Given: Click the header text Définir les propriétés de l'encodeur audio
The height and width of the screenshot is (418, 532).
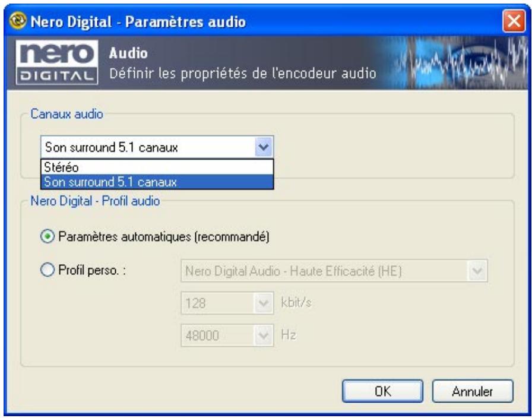Looking at the screenshot, I should [x=243, y=74].
